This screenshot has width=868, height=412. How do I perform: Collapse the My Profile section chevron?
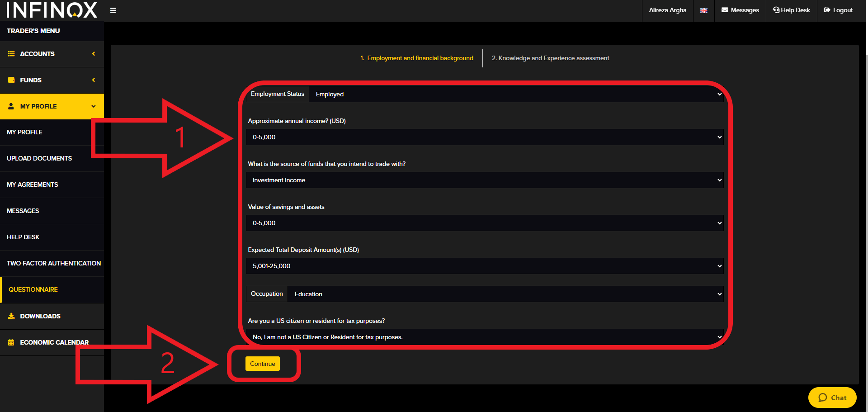[94, 106]
